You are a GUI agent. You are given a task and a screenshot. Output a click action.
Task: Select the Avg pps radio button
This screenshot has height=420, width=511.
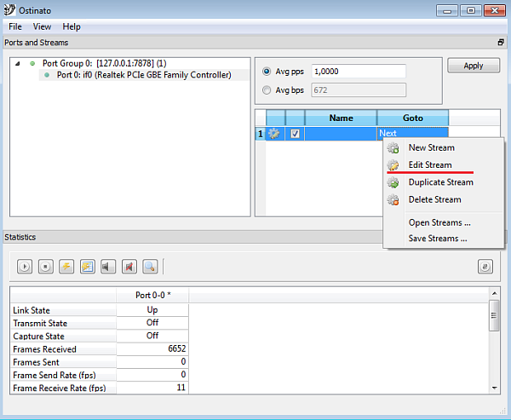(267, 72)
